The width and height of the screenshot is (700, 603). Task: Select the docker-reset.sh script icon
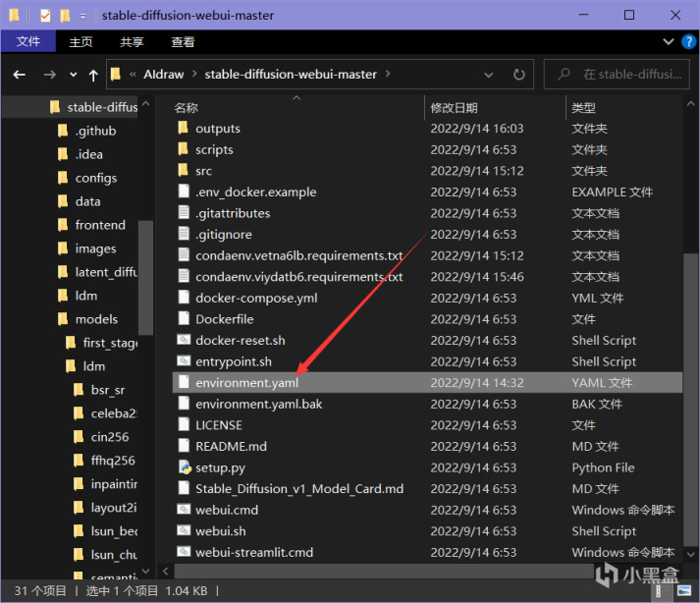coord(184,340)
